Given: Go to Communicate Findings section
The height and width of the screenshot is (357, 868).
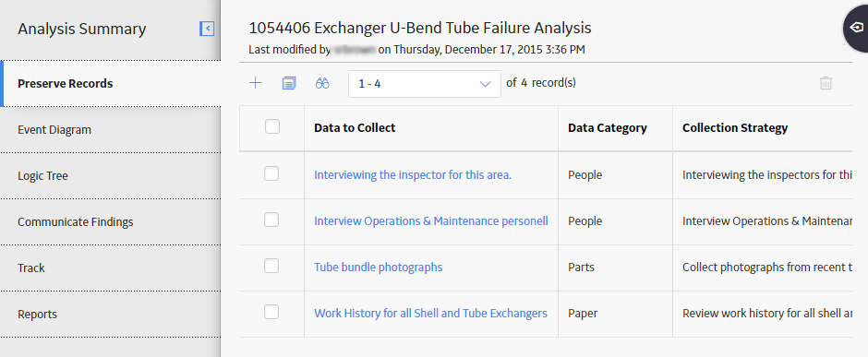Looking at the screenshot, I should point(111,222).
